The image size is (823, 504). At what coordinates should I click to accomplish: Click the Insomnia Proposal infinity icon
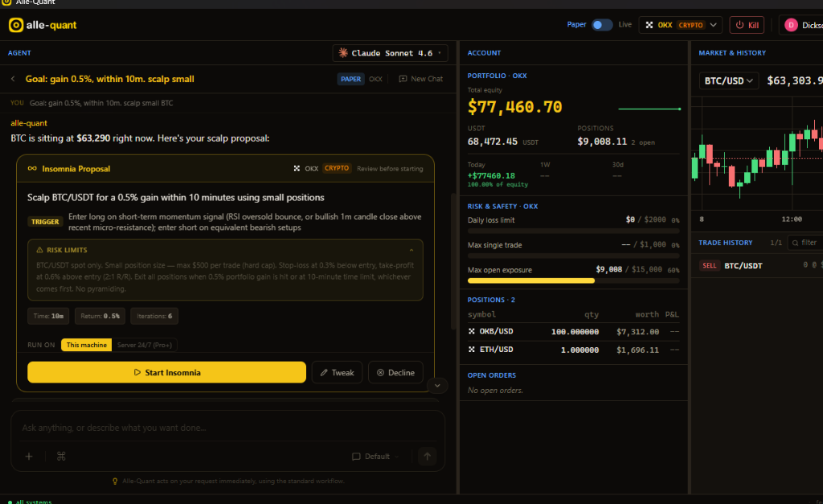point(32,169)
